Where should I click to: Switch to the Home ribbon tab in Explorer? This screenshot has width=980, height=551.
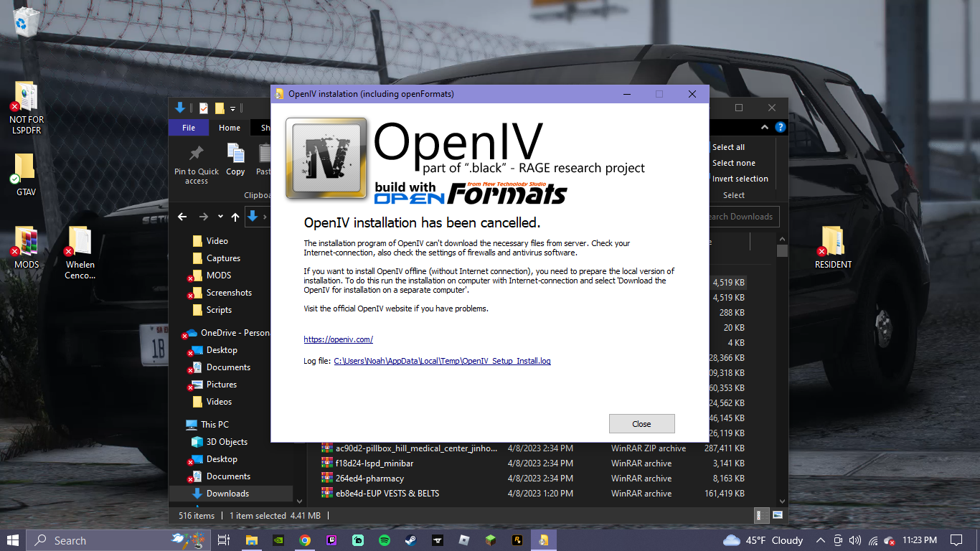click(x=230, y=128)
